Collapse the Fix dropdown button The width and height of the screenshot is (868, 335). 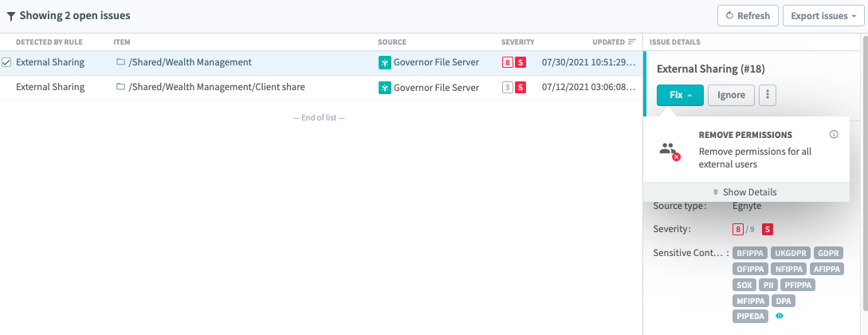680,95
